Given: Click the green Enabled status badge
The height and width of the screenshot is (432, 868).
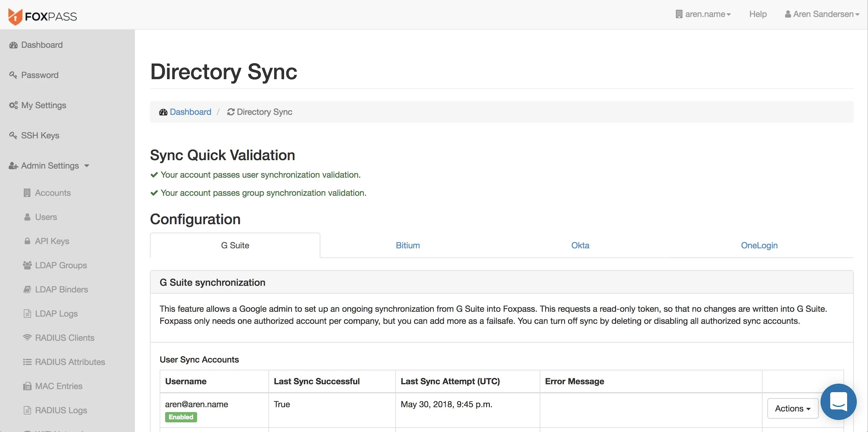Looking at the screenshot, I should click(x=181, y=417).
